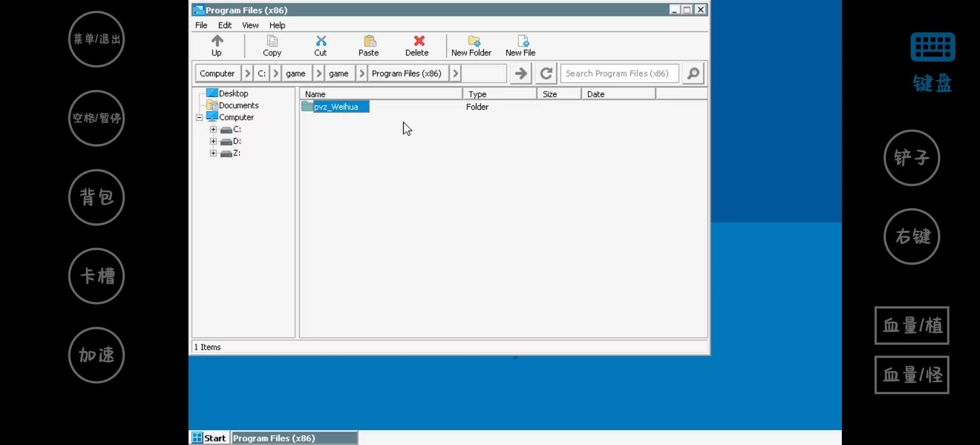Screen dimensions: 980x445
Task: Select the pvz_Weihua folder
Action: point(336,107)
